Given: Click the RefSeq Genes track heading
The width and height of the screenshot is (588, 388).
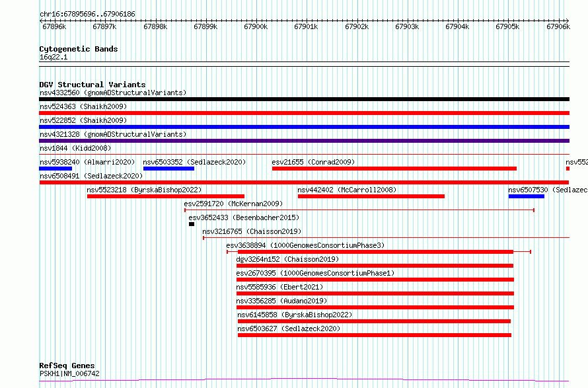Looking at the screenshot, I should (67, 366).
